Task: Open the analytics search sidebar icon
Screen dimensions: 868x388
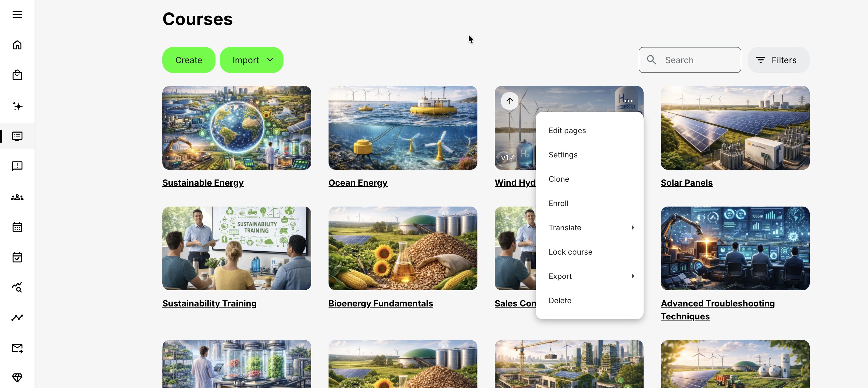Action: [x=17, y=288]
